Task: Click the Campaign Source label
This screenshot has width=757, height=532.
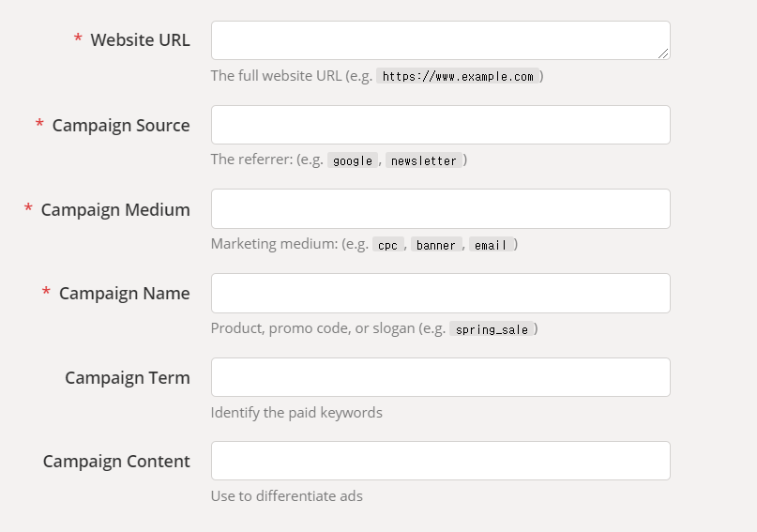Action: (x=121, y=125)
